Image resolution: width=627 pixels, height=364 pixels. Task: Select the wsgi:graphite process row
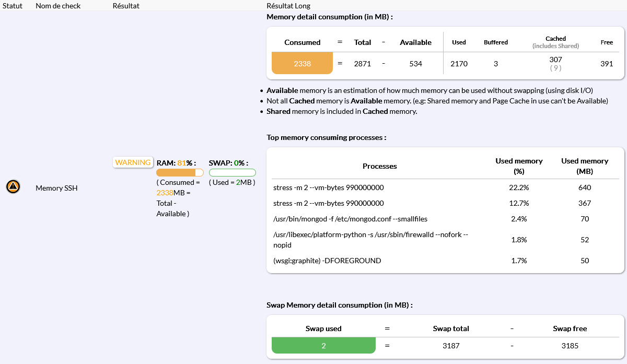pos(327,261)
